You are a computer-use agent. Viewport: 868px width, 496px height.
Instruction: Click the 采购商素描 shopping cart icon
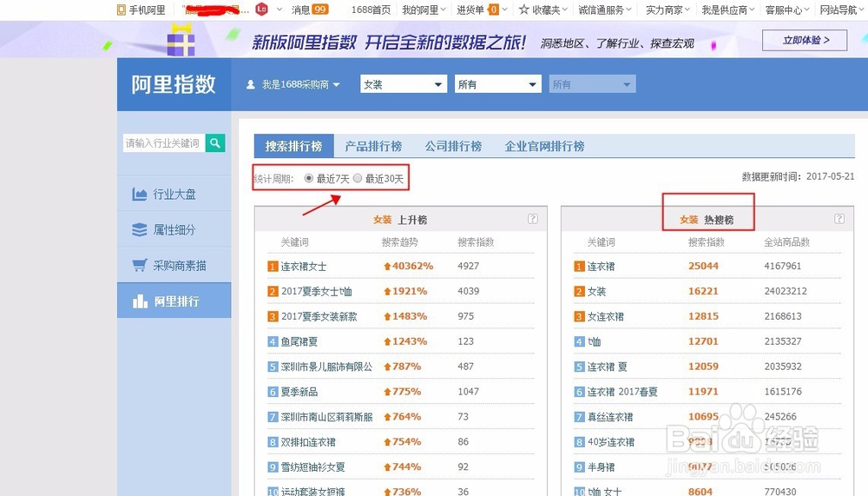(140, 265)
